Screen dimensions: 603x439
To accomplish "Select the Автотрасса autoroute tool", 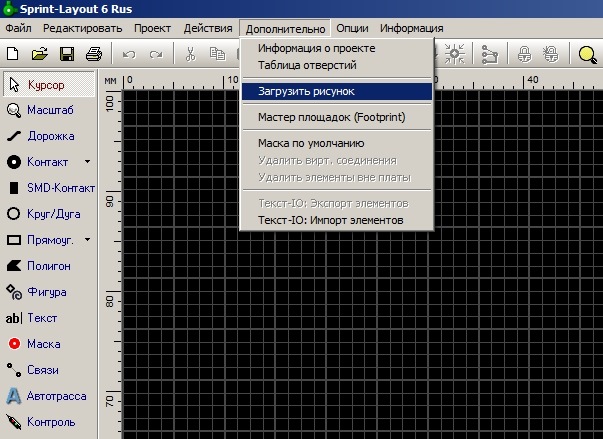I will point(49,396).
